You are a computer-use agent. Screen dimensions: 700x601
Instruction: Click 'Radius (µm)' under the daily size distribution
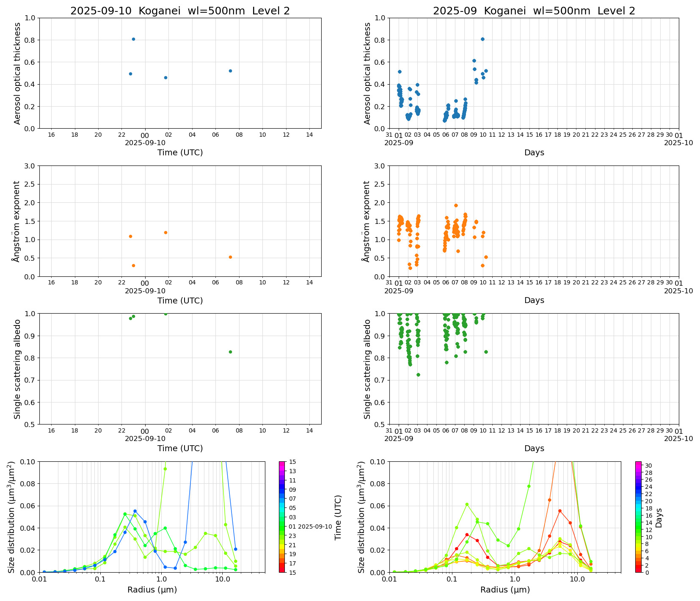(152, 590)
